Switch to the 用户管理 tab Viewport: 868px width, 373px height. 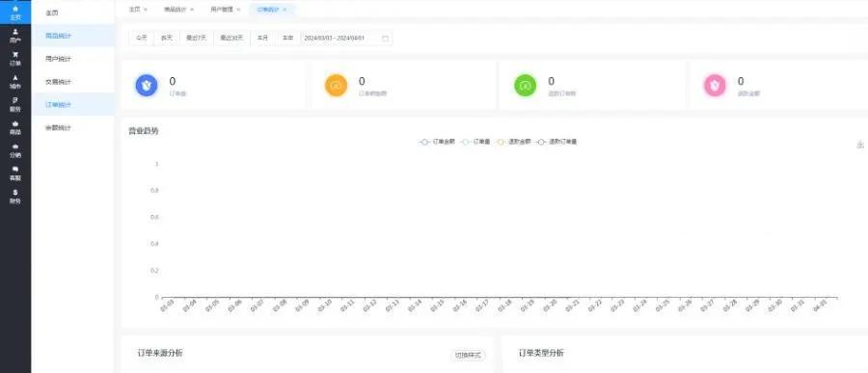point(222,10)
